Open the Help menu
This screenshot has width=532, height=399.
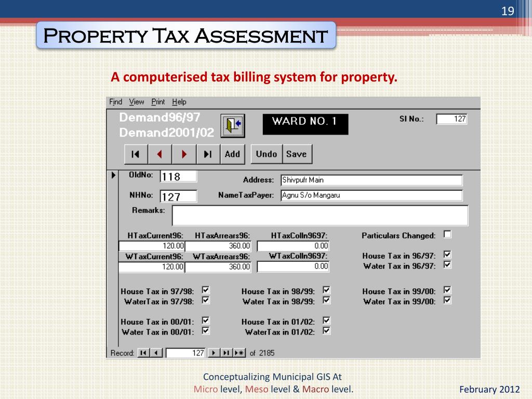(179, 102)
